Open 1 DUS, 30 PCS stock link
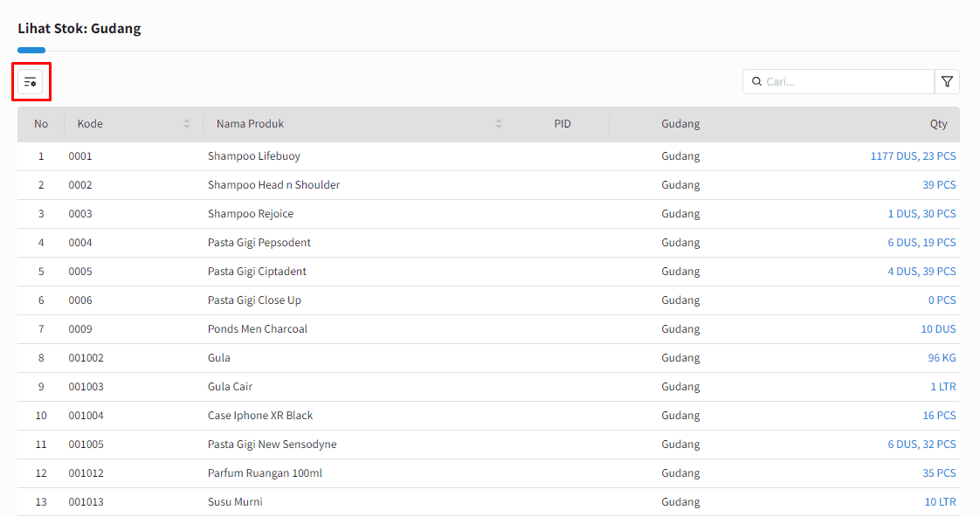Screen dimensions: 980x517 (921, 214)
